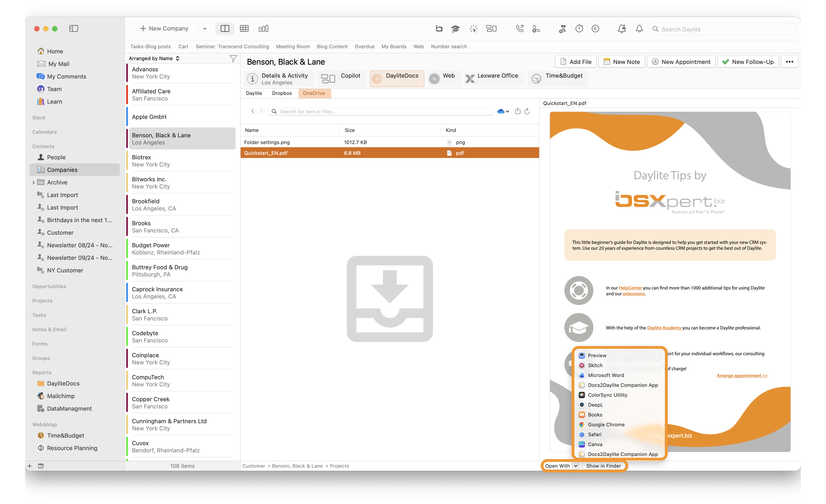Viewport: 826px width, 504px height.
Task: Open the Open With dropdown chevron
Action: tap(576, 466)
